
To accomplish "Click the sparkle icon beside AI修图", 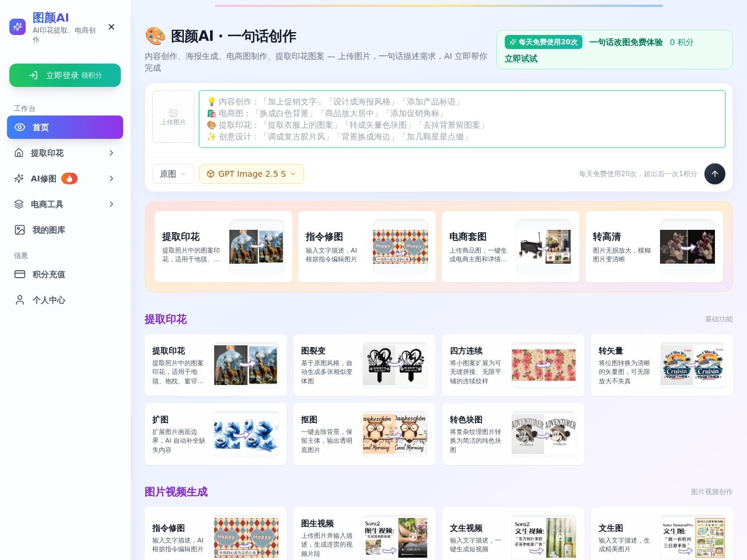I will [x=19, y=178].
